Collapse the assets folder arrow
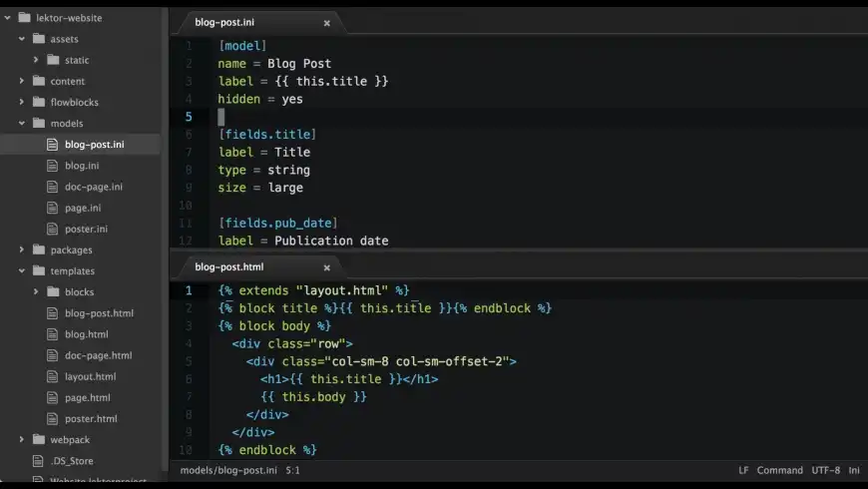868x489 pixels. [22, 39]
